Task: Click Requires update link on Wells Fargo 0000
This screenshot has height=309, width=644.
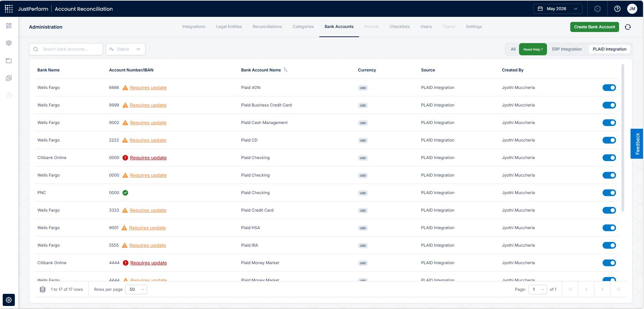Action: click(x=148, y=175)
